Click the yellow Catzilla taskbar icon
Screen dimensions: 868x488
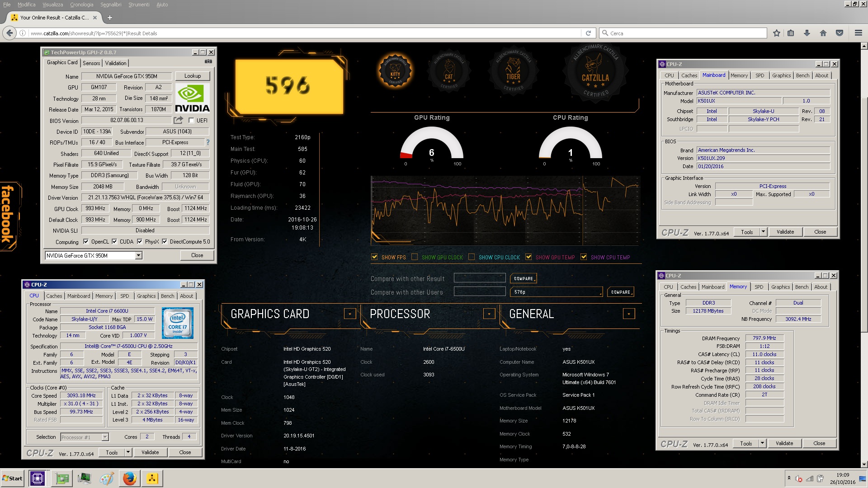[152, 478]
